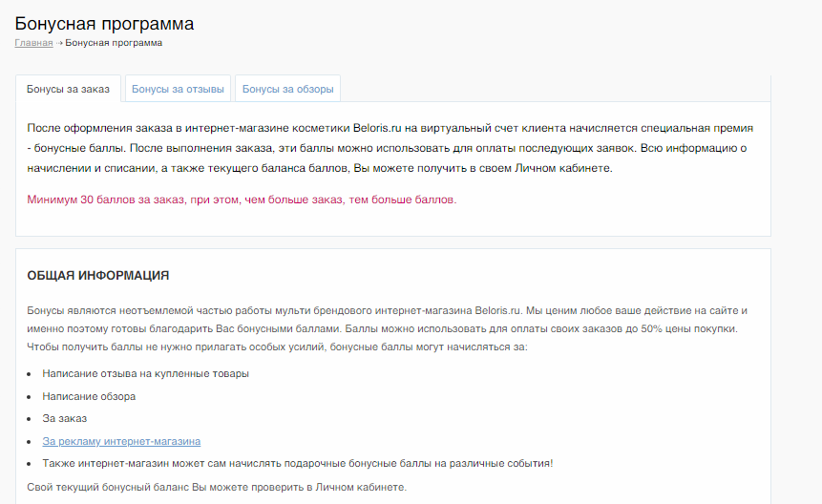This screenshot has height=504, width=822.
Task: Click the red Минимум 30 баллов notice
Action: click(242, 199)
